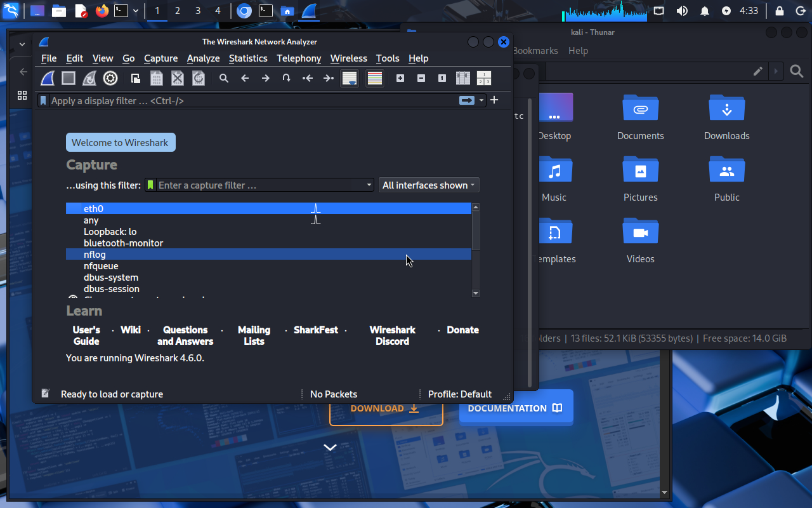This screenshot has height=508, width=812.
Task: Click the zoom in text icon
Action: coord(400,78)
